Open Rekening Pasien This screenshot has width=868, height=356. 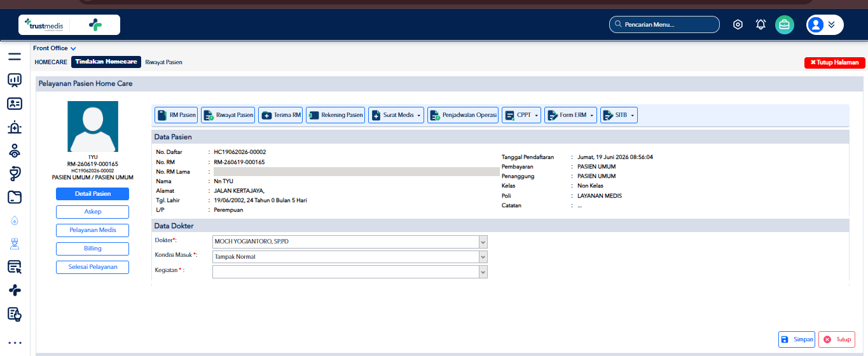[335, 115]
